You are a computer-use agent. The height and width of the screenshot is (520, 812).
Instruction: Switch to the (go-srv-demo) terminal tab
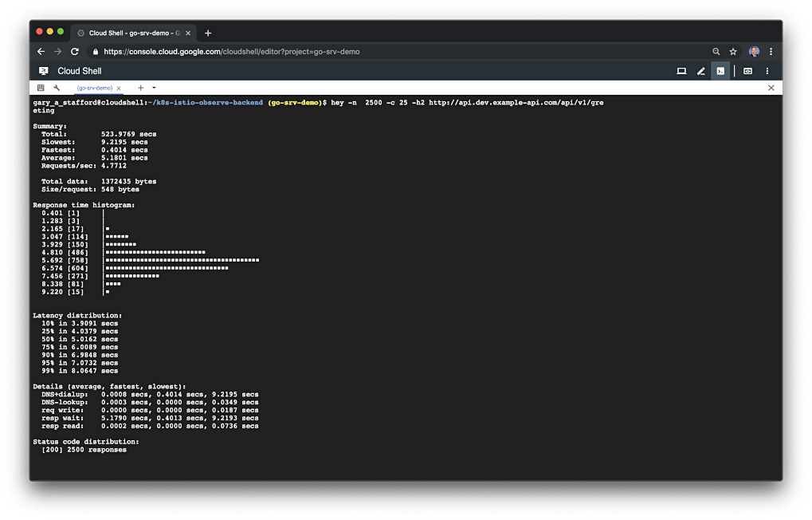[x=94, y=88]
